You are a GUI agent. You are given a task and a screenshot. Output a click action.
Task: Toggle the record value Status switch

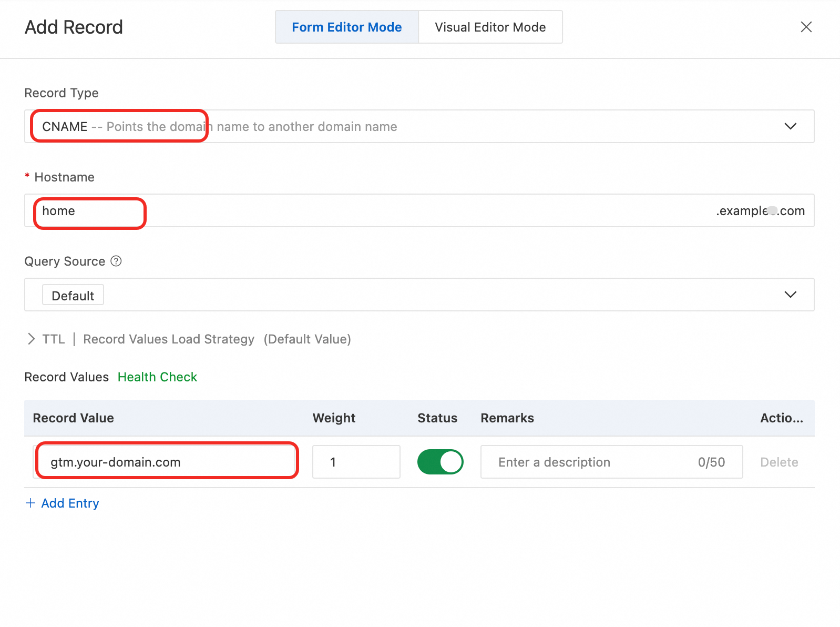[440, 462]
